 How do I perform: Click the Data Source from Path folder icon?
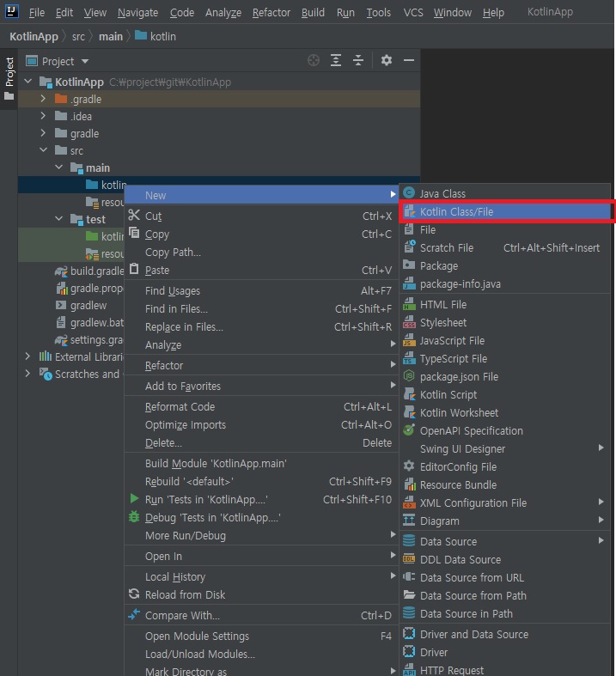409,595
